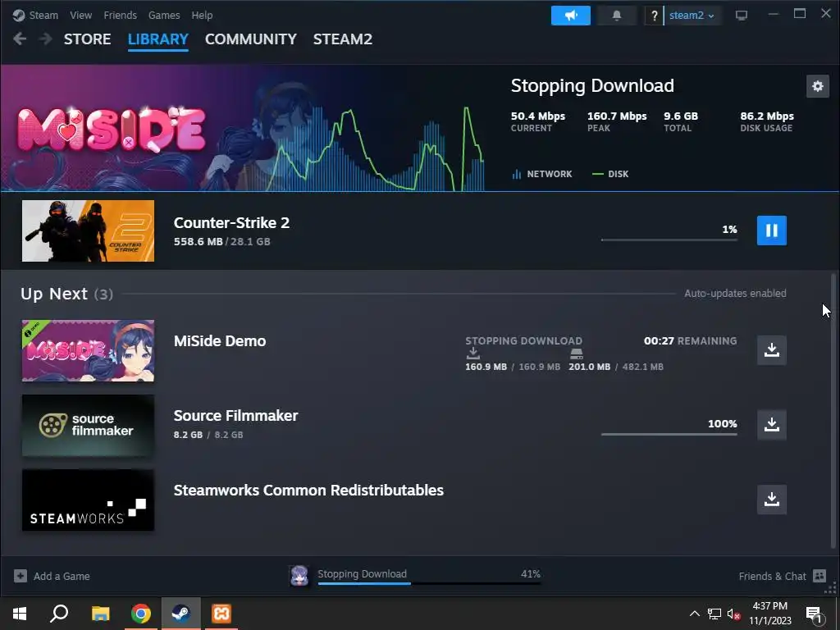The image size is (840, 630).
Task: Click 160.7 Mbps peak value
Action: 617,116
